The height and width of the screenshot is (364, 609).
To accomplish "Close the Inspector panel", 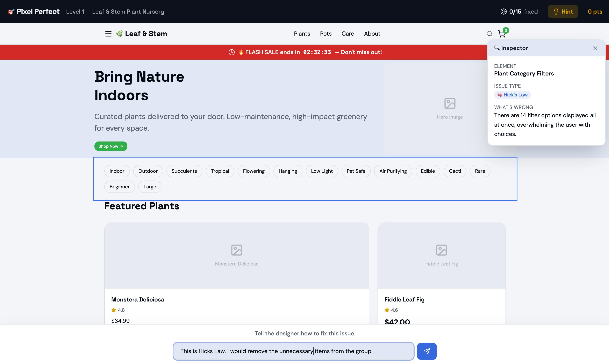I will point(595,48).
